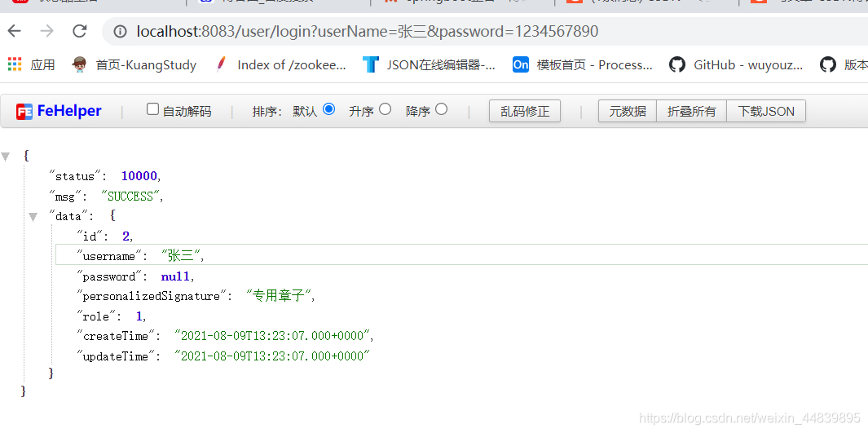The height and width of the screenshot is (433, 868).
Task: Select the 升序 sort radio button
Action: [386, 109]
